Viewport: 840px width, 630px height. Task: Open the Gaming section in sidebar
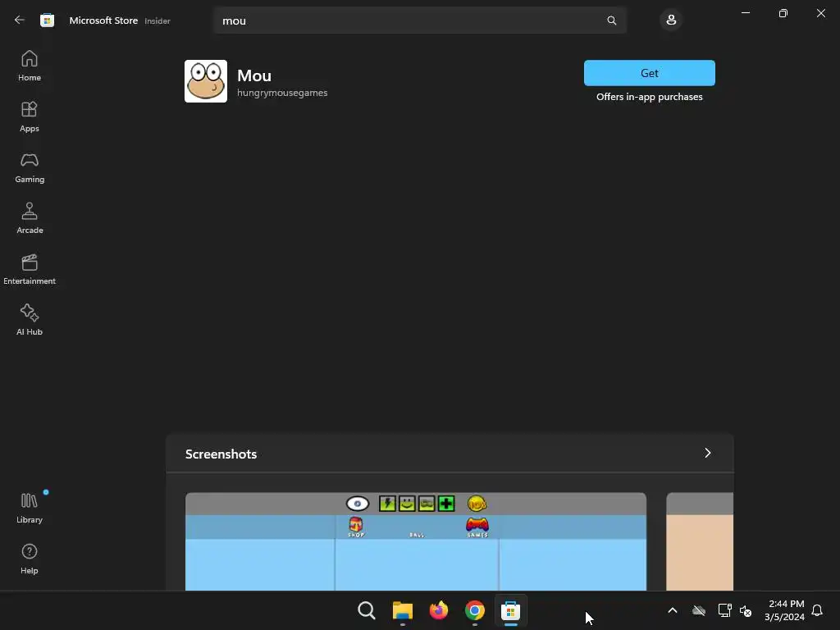pyautogui.click(x=30, y=167)
